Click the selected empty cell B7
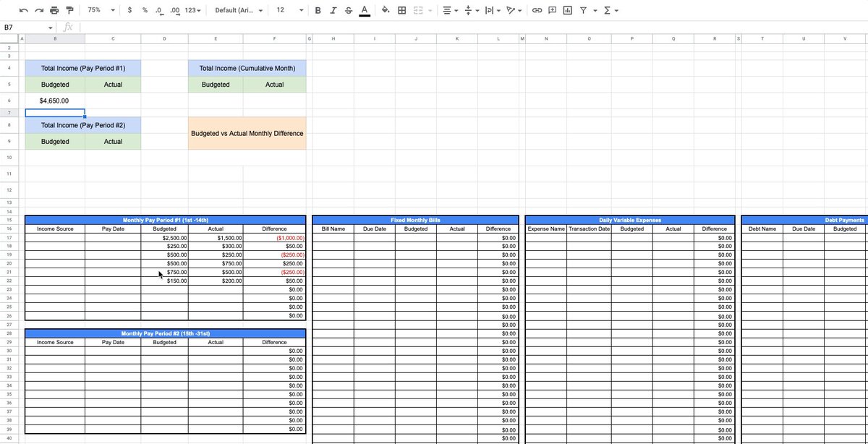Viewport: 868px width, 444px height. coord(55,114)
